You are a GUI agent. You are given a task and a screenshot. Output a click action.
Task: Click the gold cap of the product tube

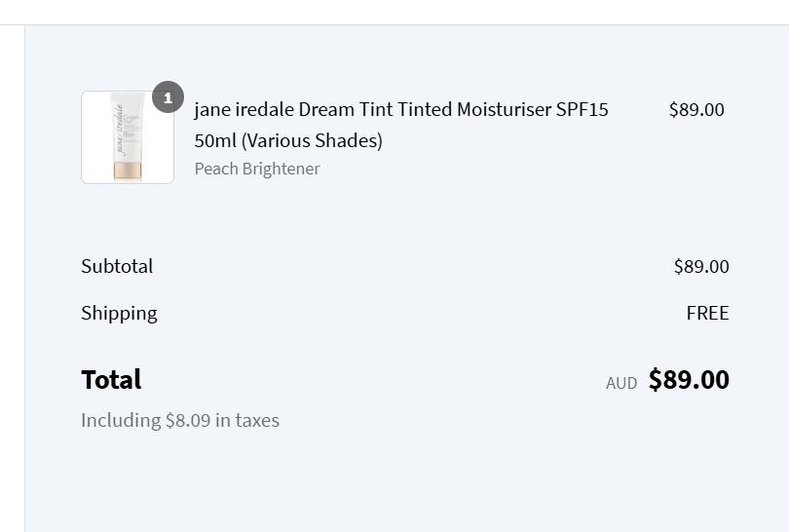click(128, 171)
